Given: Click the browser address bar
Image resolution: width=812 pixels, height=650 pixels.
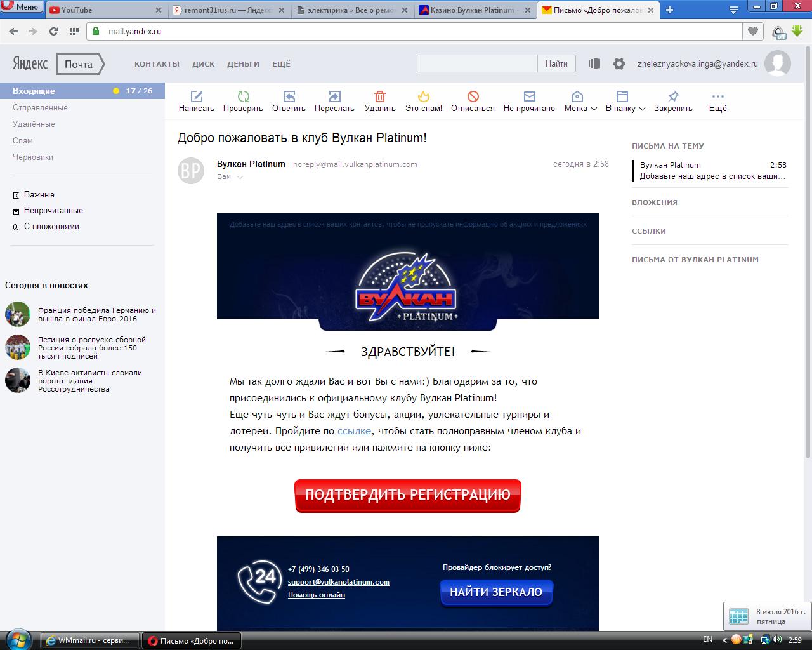Looking at the screenshot, I should (x=415, y=31).
